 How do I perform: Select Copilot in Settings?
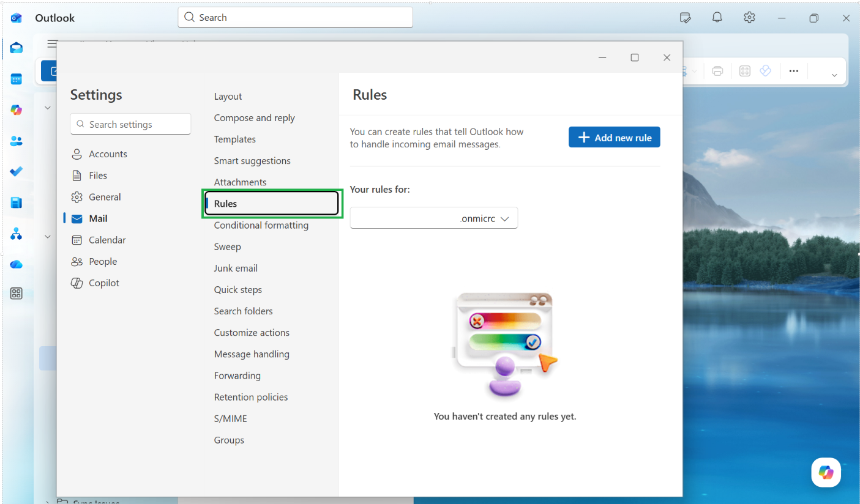tap(95, 283)
